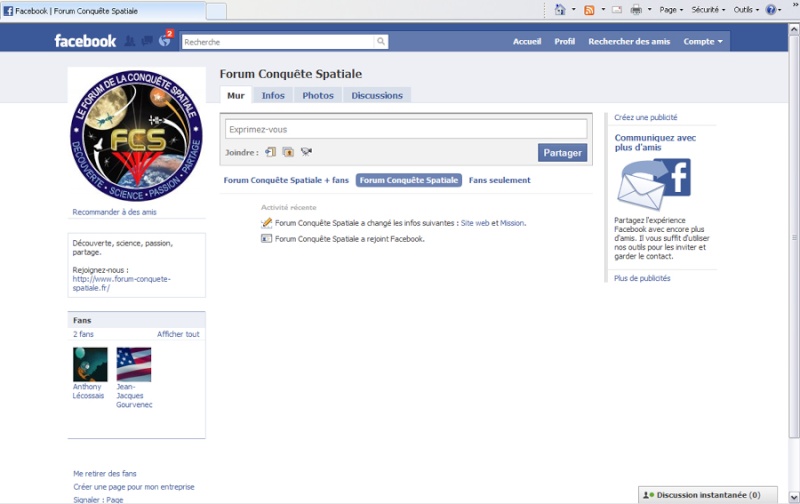This screenshot has width=800, height=504.
Task: Attach a photo using the Joindre icon
Action: click(x=288, y=152)
